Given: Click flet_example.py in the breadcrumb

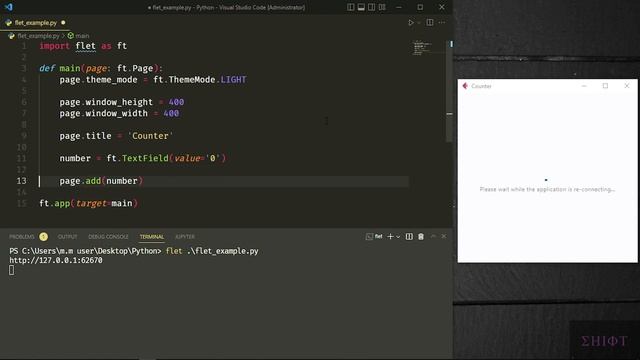Looking at the screenshot, I should pyautogui.click(x=38, y=36).
